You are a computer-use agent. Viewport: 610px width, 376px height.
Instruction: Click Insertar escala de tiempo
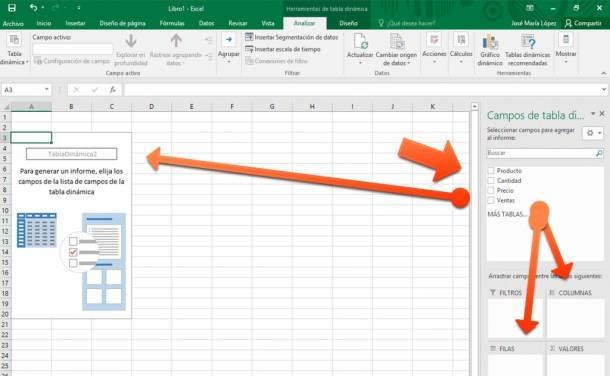(283, 49)
